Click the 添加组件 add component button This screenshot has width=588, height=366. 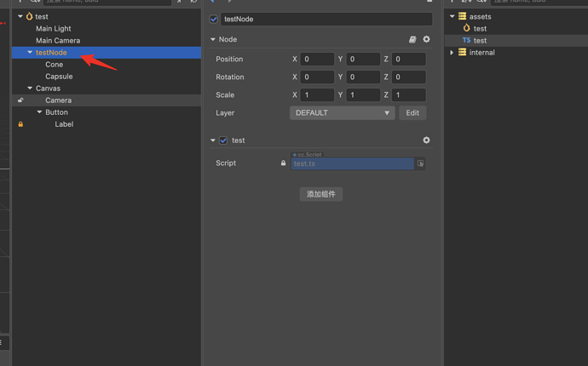pos(321,194)
